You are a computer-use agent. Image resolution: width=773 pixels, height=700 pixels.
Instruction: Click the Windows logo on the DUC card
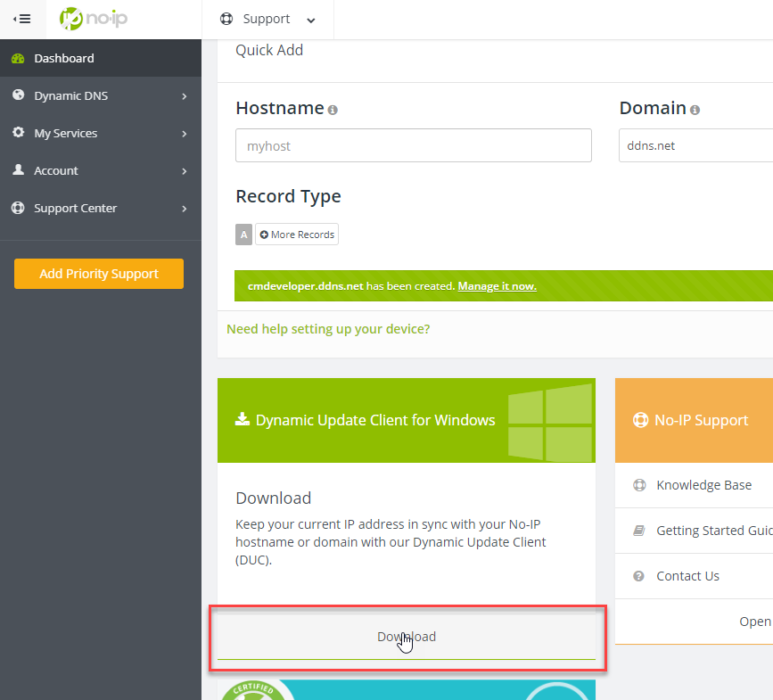(x=550, y=423)
